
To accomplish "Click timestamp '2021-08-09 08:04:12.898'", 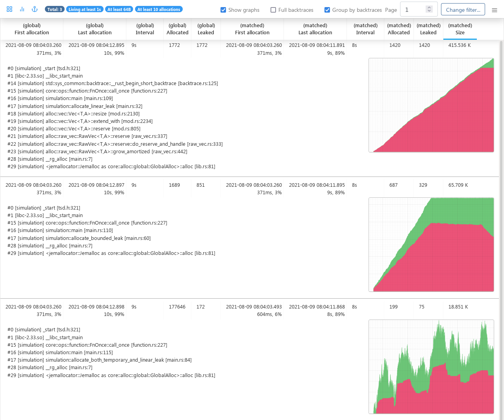I will point(96,307).
